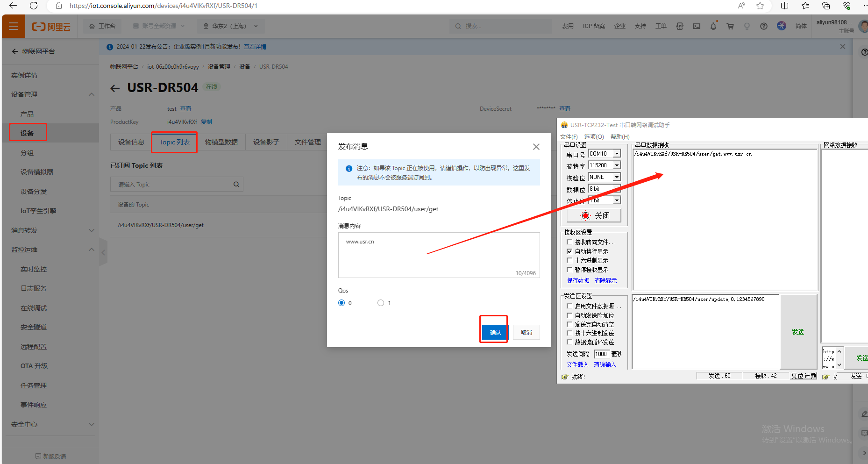
Task: Disable the auto line-wrap display checkbox
Action: point(569,251)
